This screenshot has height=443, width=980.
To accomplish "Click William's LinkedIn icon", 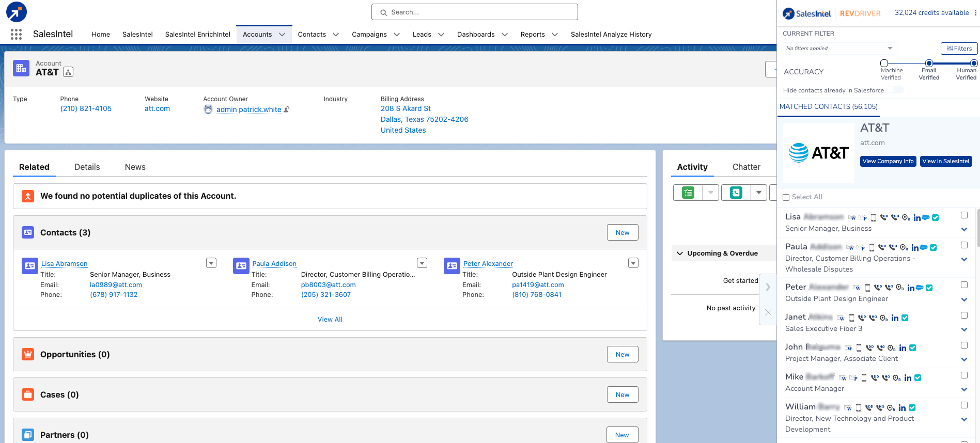I will click(x=902, y=407).
